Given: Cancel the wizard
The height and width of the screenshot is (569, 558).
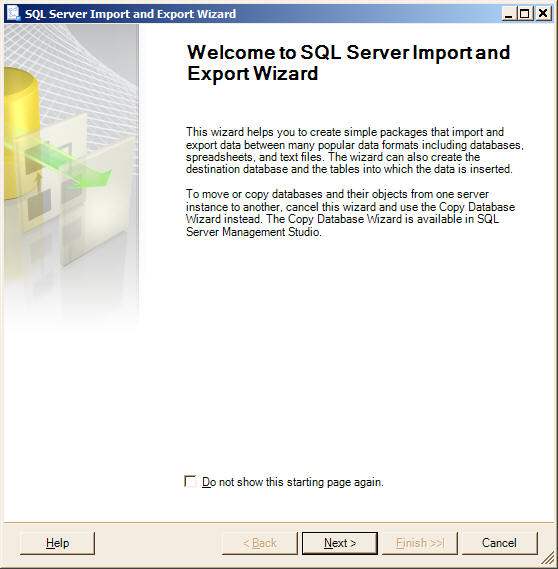Looking at the screenshot, I should tap(499, 543).
